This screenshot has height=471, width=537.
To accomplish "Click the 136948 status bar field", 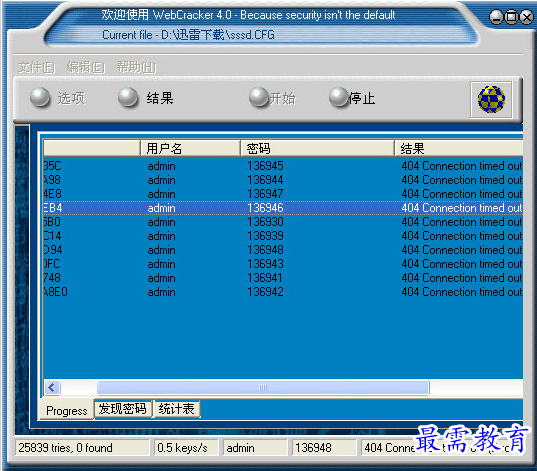I will point(324,448).
